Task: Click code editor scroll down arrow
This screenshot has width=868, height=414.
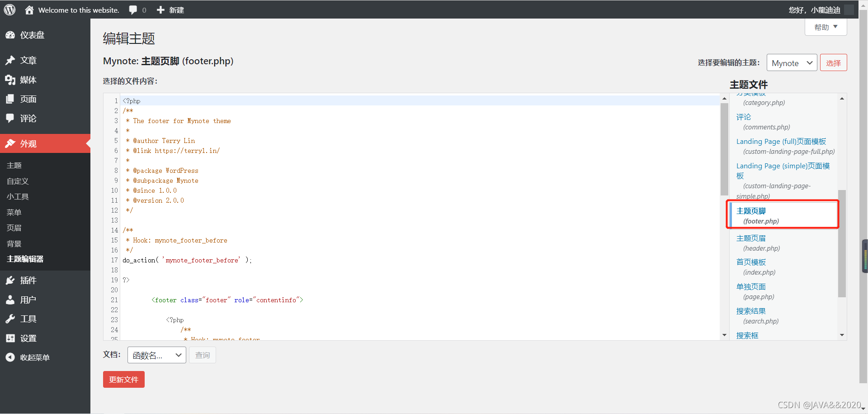Action: point(724,335)
